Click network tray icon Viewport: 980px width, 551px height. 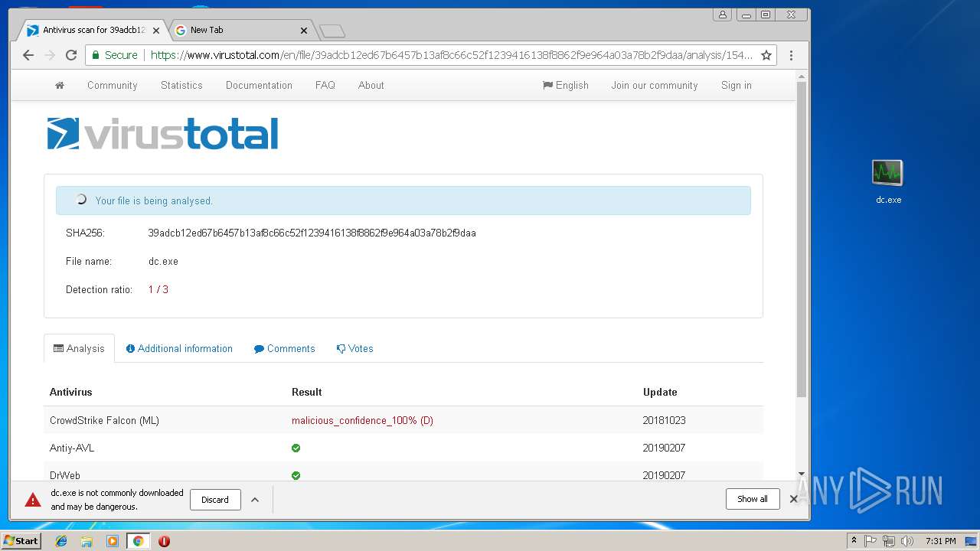(x=889, y=541)
